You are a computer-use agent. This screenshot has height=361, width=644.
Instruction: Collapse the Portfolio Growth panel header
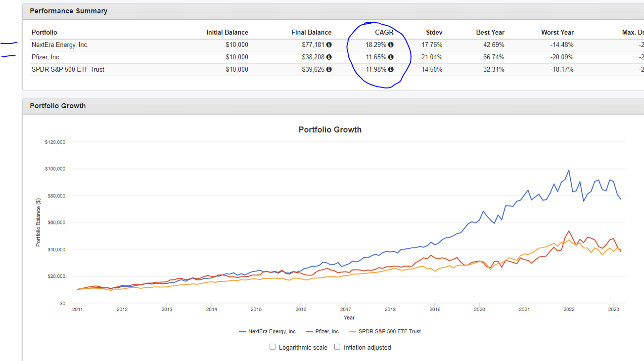[x=58, y=106]
